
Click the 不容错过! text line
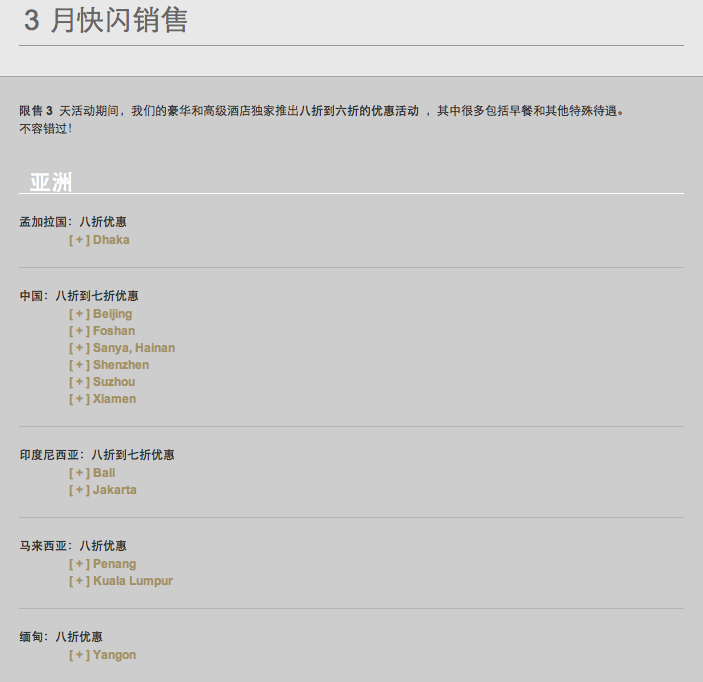(46, 129)
